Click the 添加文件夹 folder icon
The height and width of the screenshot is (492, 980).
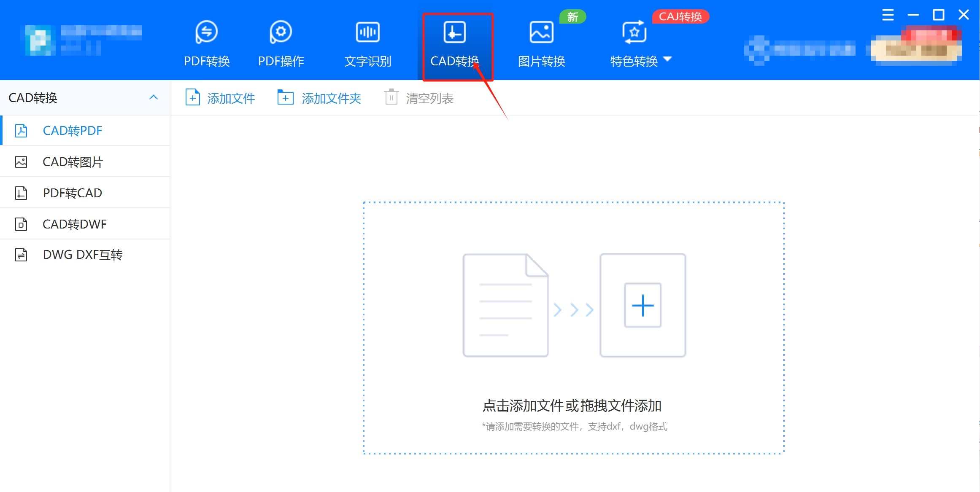tap(286, 98)
